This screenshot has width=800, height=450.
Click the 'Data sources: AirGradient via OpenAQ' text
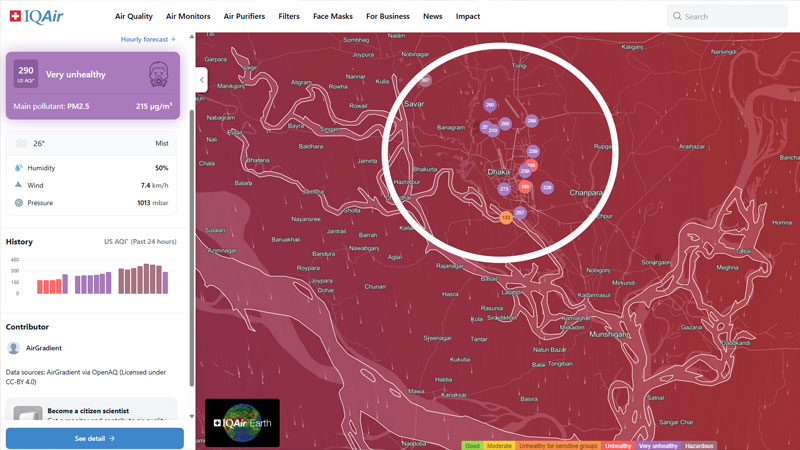86,377
